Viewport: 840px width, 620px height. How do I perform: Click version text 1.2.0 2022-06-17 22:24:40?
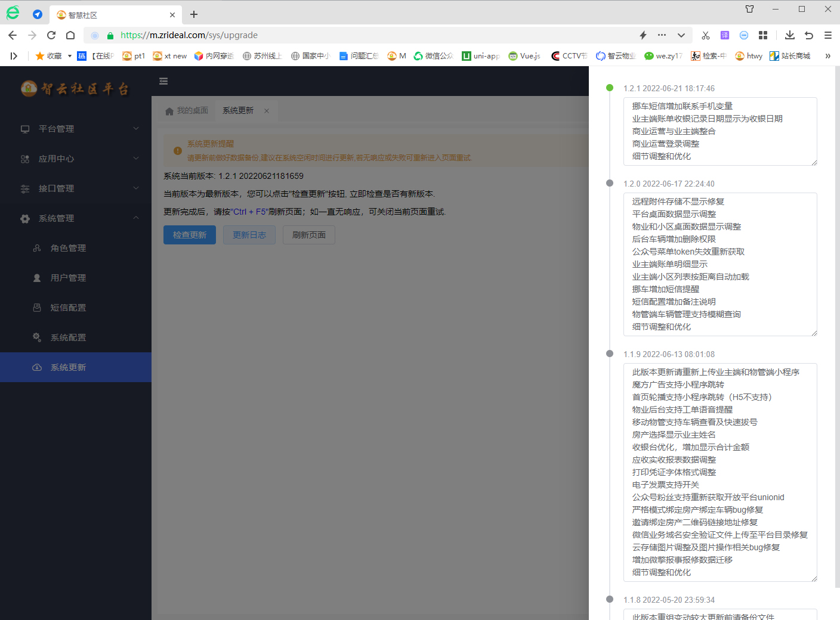click(669, 184)
